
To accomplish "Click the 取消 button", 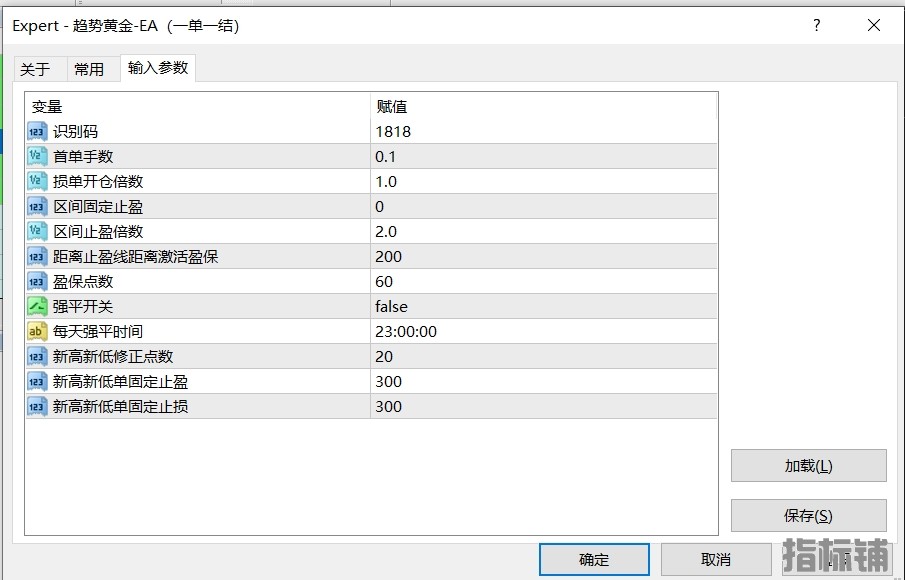I will (716, 559).
